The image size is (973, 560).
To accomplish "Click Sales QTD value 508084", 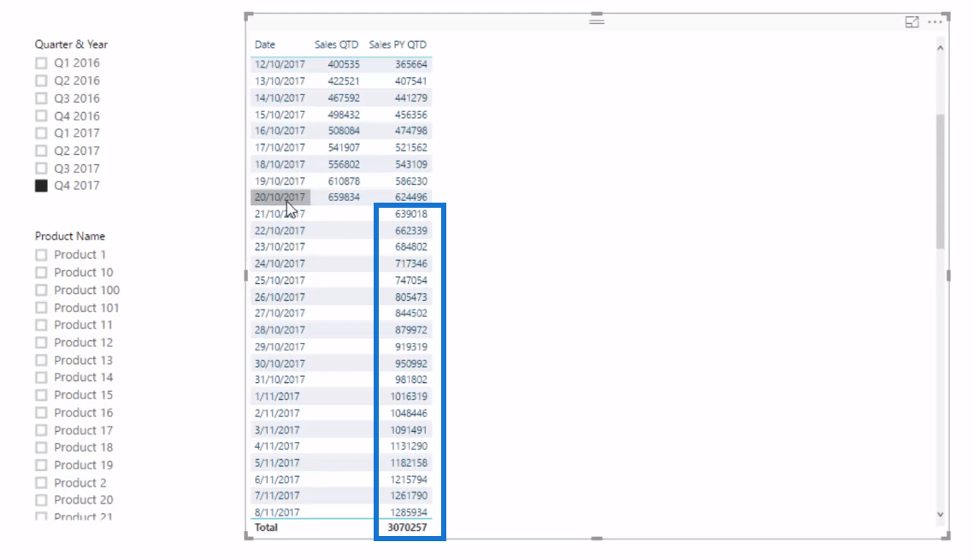I will pos(344,130).
